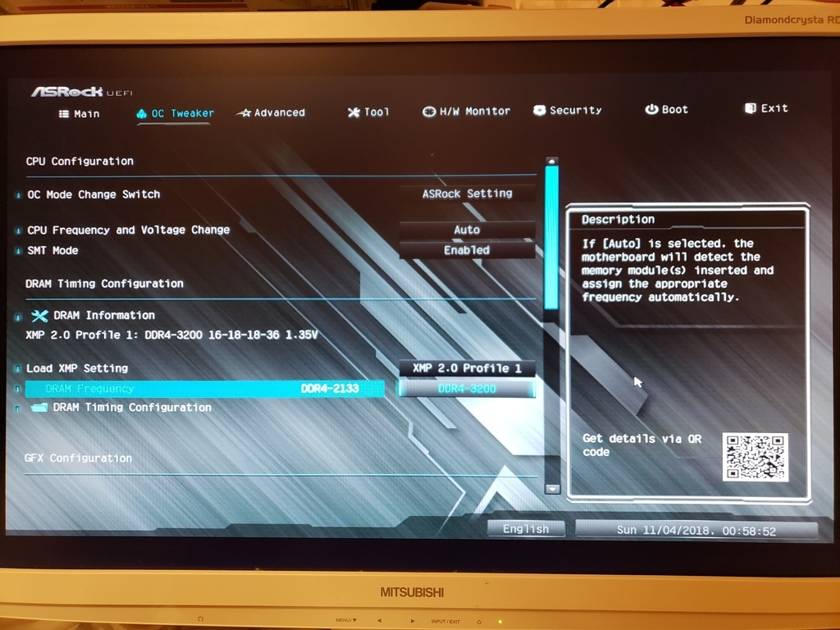Switch to the OC Tweaker tab
Image resolution: width=840 pixels, height=630 pixels.
[176, 113]
